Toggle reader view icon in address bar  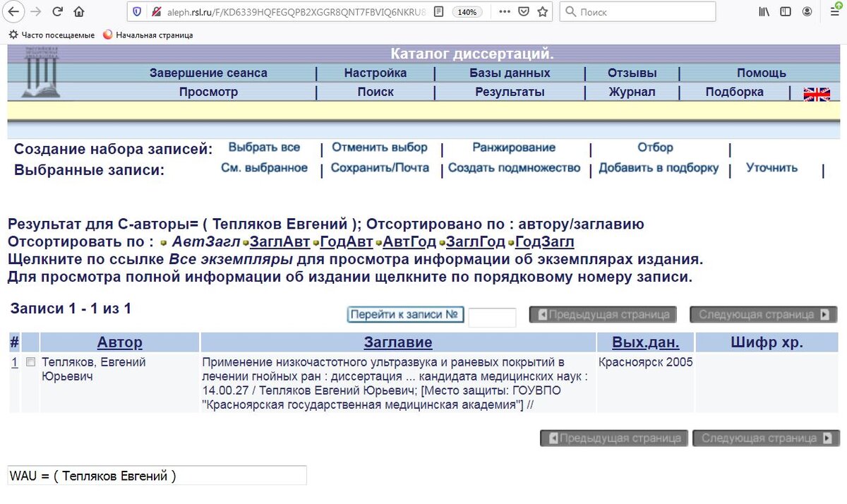(439, 12)
